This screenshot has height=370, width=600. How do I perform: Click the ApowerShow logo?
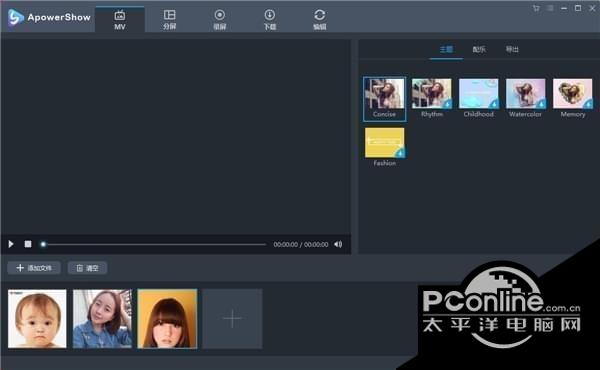pyautogui.click(x=49, y=18)
